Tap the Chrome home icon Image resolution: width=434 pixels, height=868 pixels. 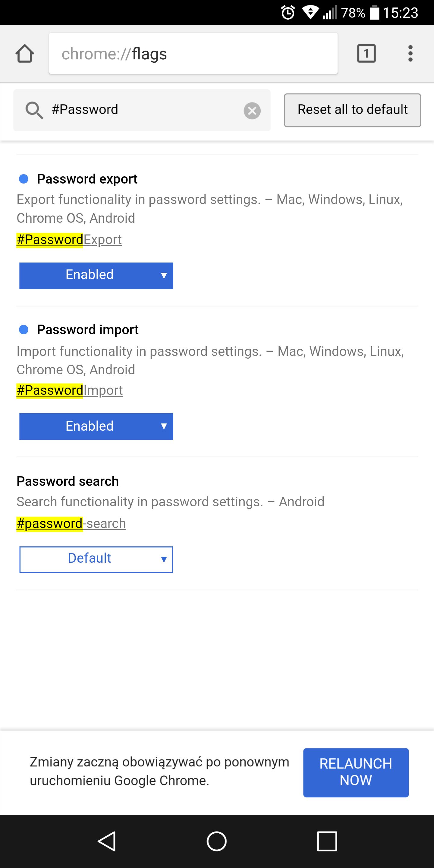(x=25, y=54)
